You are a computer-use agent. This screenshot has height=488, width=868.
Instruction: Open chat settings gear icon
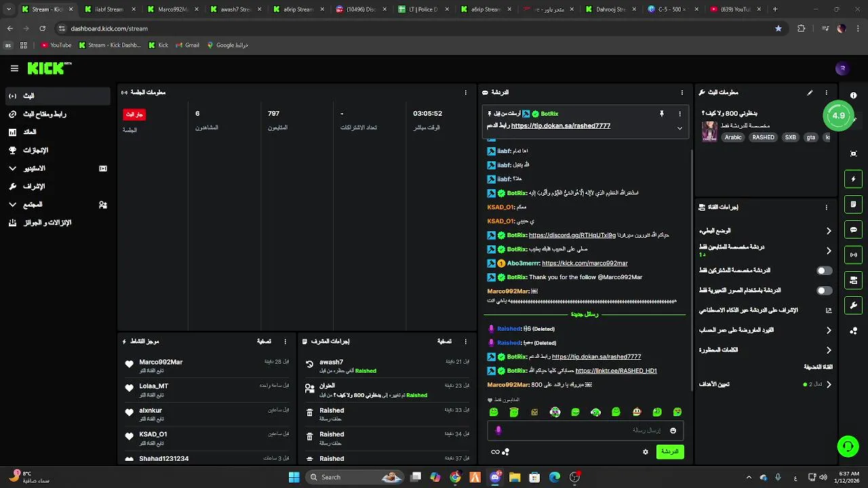click(646, 452)
